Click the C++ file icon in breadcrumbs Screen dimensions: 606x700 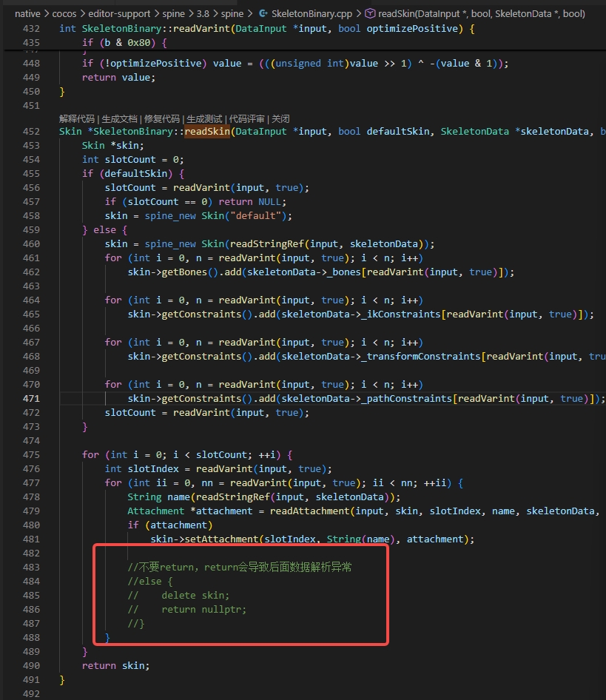[263, 14]
